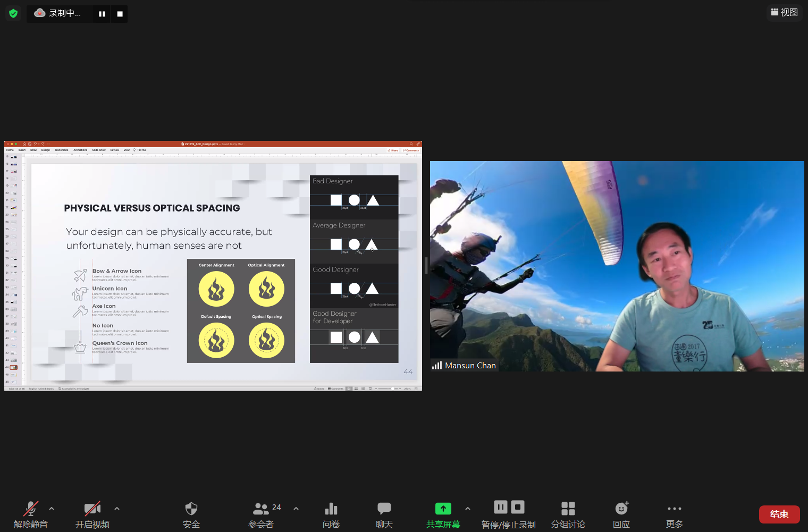Pause recording in the bottom toolbar

501,507
